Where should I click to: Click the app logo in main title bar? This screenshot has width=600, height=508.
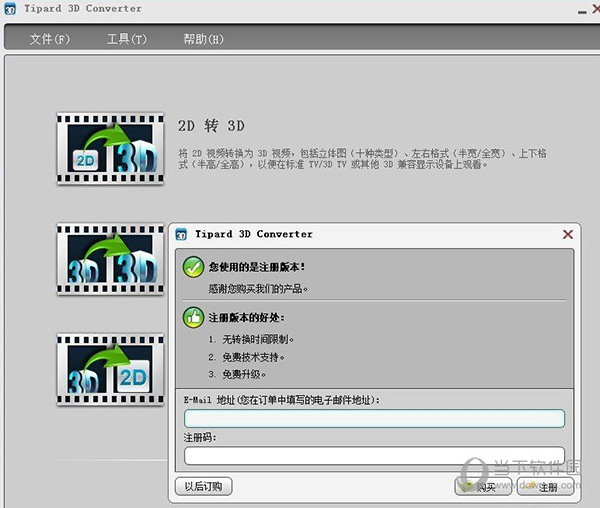tap(10, 9)
